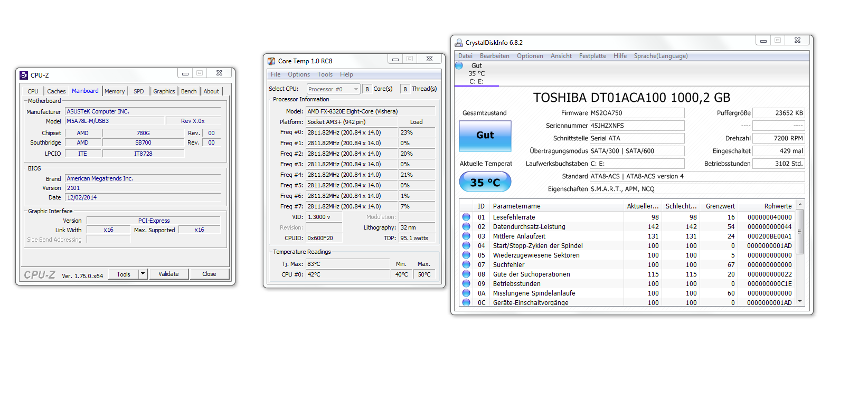Click status orb for Misslungene Spindelanläufe row
The width and height of the screenshot is (868, 419).
pos(466,293)
